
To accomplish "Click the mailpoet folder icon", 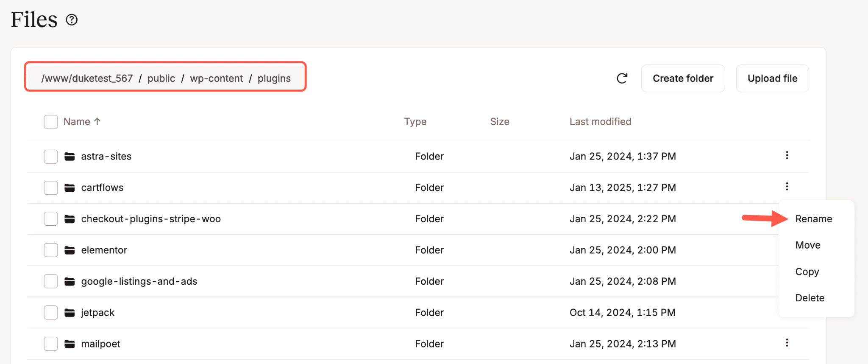I will point(70,344).
